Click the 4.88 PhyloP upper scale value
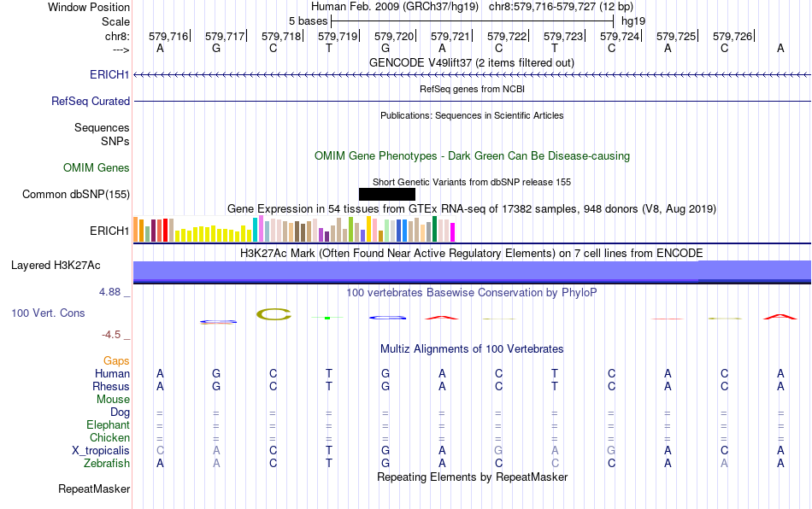The height and width of the screenshot is (509, 812). (109, 292)
